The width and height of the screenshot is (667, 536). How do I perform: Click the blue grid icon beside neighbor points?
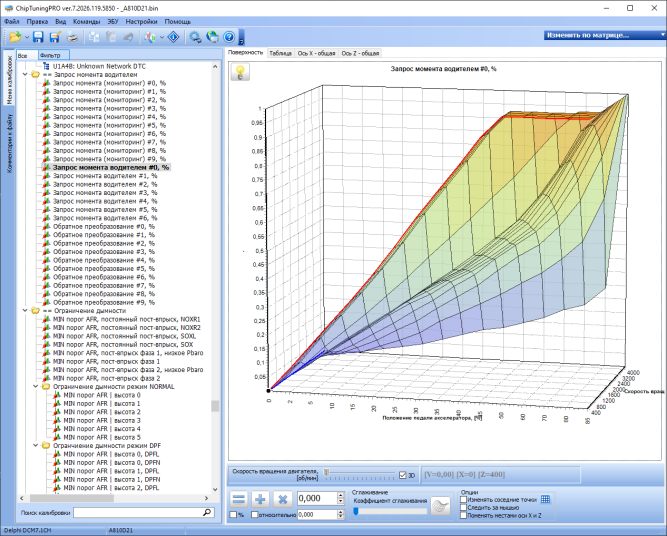point(545,499)
